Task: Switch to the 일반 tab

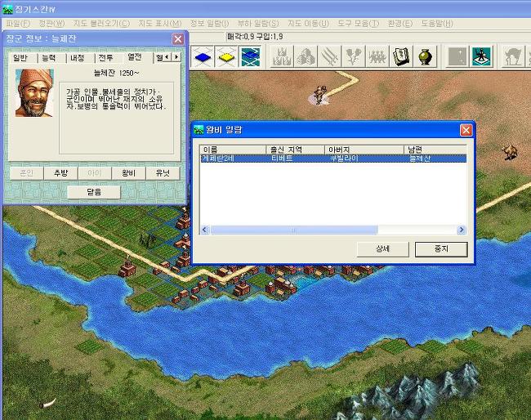Action: click(20, 58)
